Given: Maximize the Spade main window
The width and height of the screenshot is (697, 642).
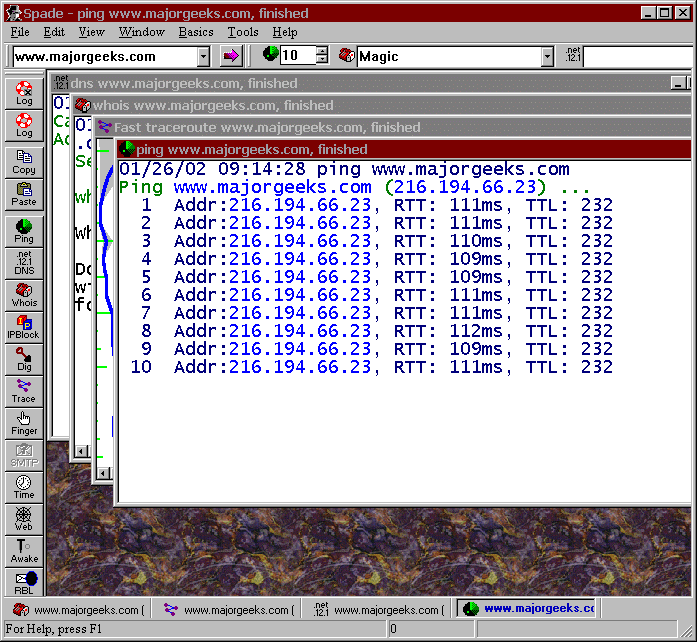Looking at the screenshot, I should click(x=665, y=13).
